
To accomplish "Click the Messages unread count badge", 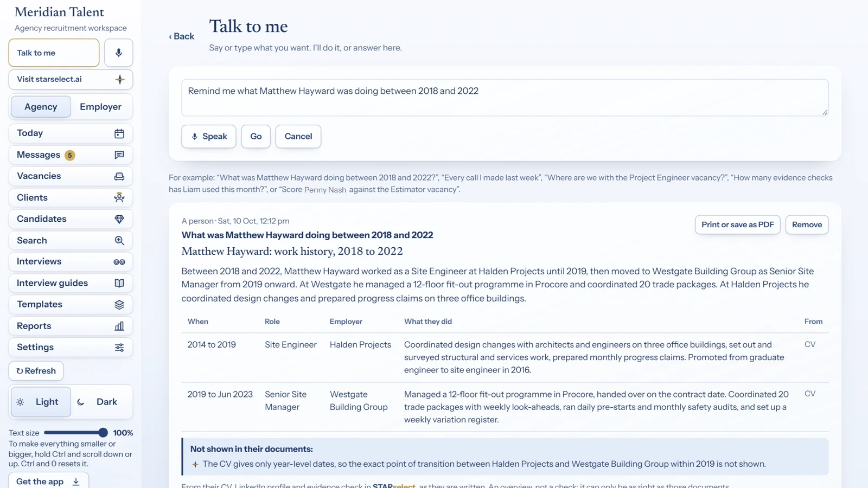I will (x=70, y=156).
